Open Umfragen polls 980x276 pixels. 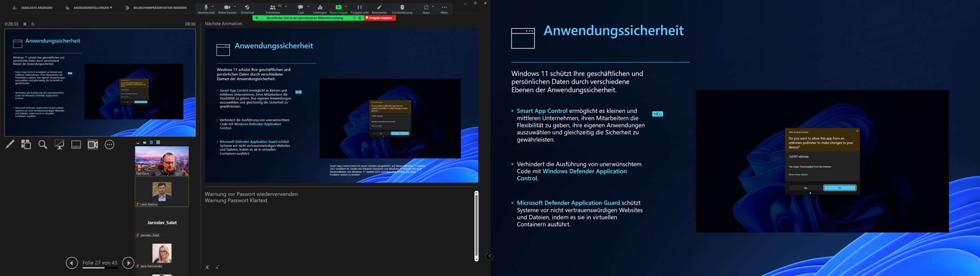coord(320,9)
